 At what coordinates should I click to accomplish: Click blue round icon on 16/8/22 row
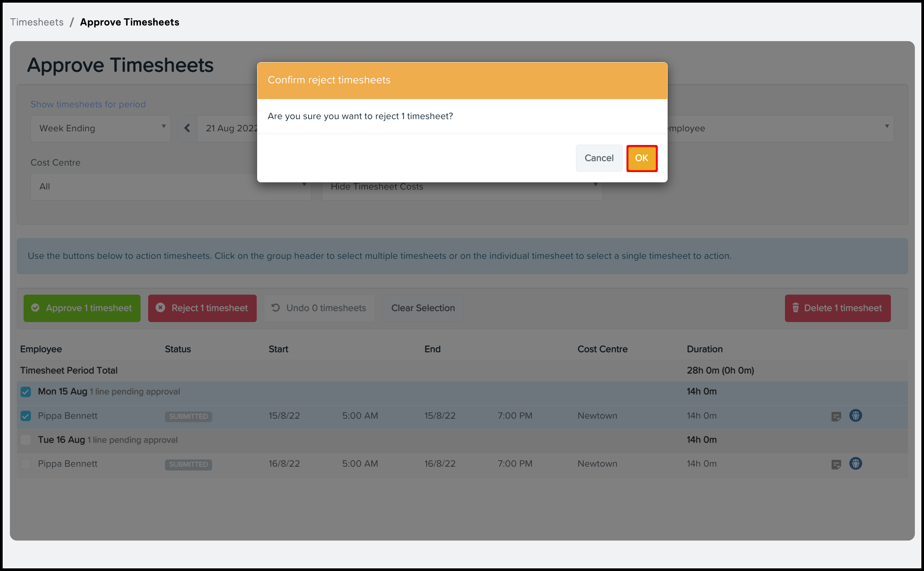pyautogui.click(x=855, y=463)
